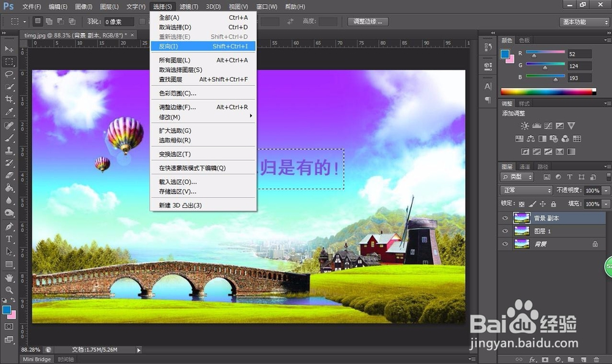Enable Add to selection mode
612x364 pixels.
pyautogui.click(x=49, y=21)
